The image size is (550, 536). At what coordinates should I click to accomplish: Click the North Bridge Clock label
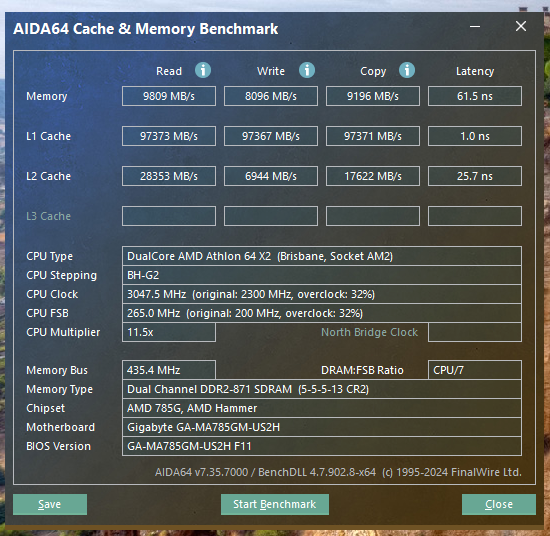click(369, 332)
